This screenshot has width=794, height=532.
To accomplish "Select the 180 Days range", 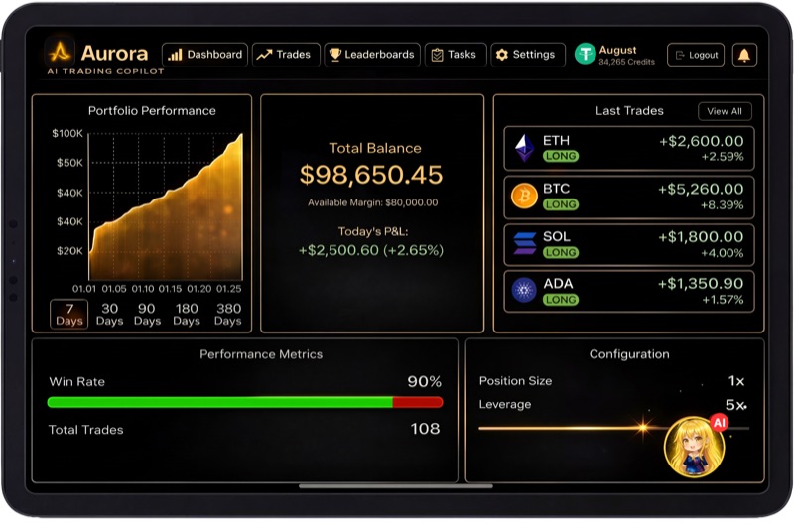I will (187, 315).
